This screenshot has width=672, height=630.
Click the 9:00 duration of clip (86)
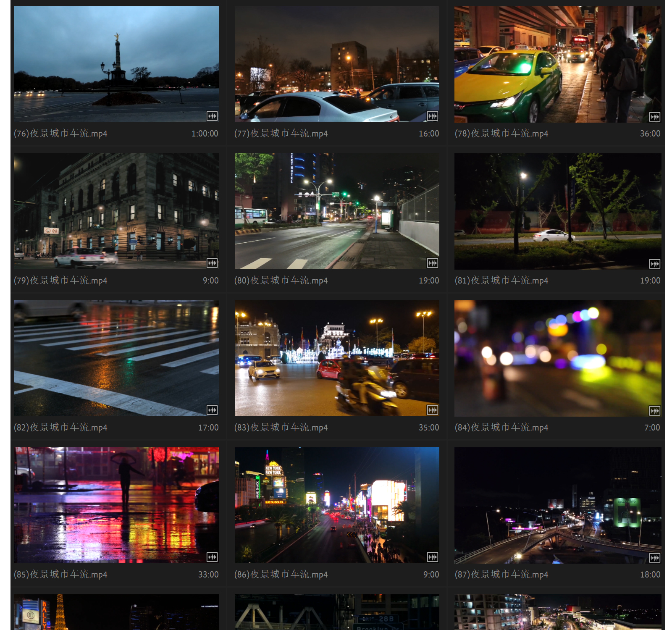tap(431, 575)
